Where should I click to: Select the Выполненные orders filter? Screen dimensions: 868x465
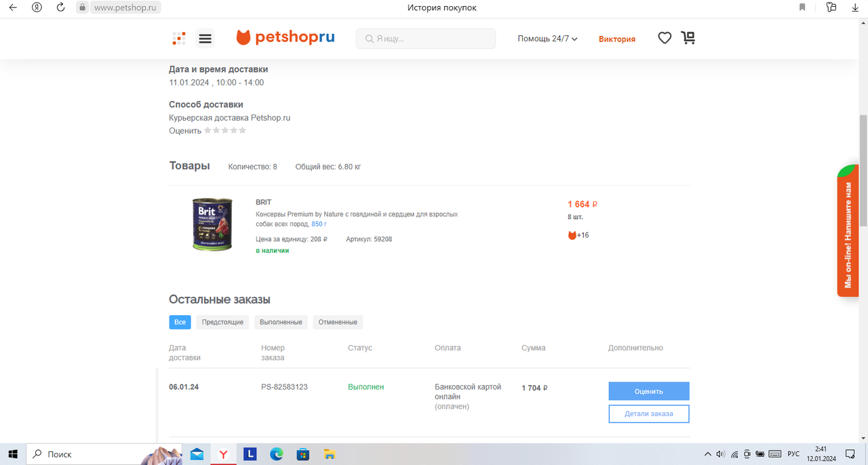(281, 322)
